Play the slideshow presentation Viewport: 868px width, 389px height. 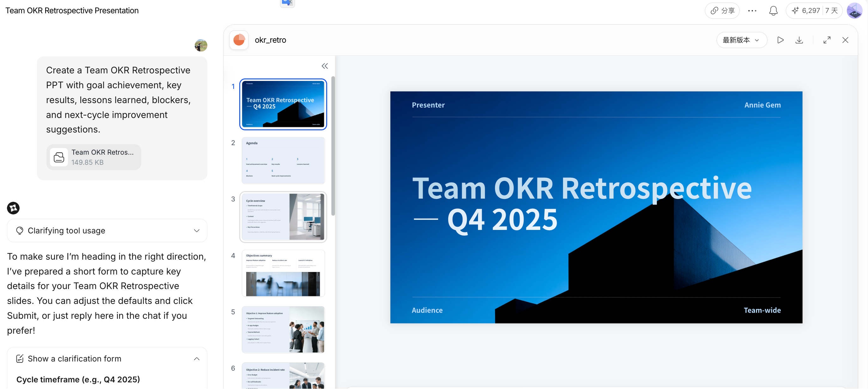pos(780,40)
